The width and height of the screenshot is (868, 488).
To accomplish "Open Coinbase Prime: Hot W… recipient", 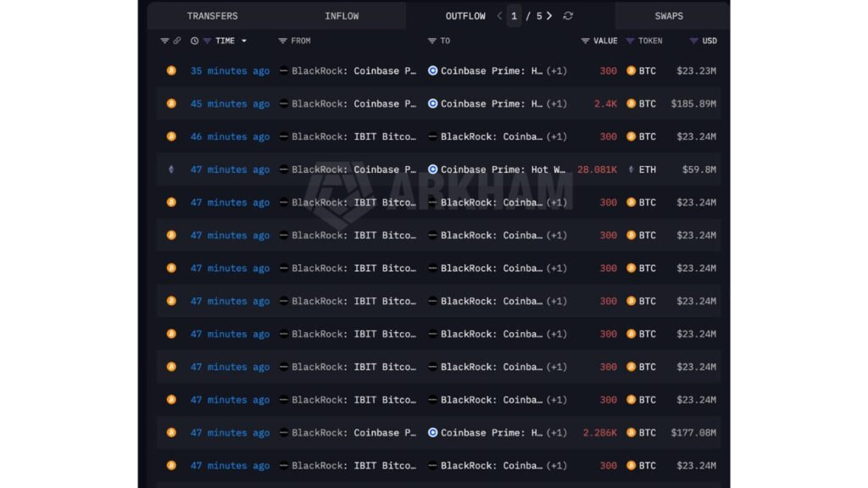I will tap(503, 169).
